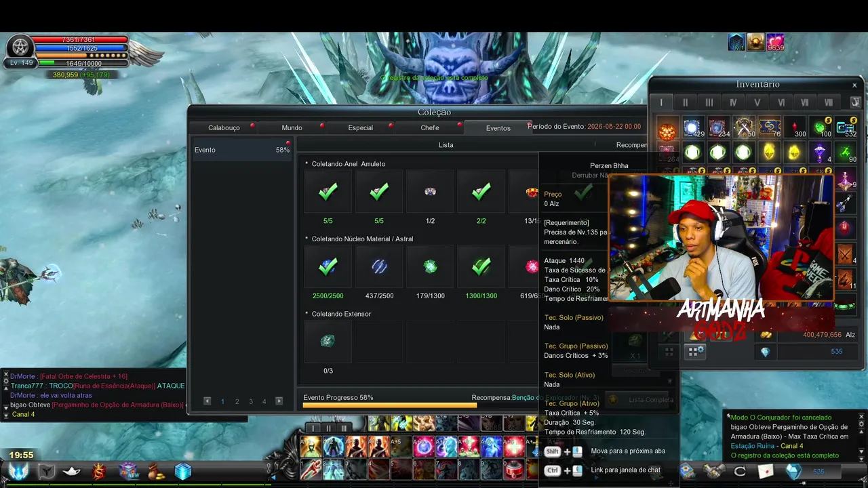868x488 pixels.
Task: Select the Evento 58% list entry
Action: coord(242,150)
